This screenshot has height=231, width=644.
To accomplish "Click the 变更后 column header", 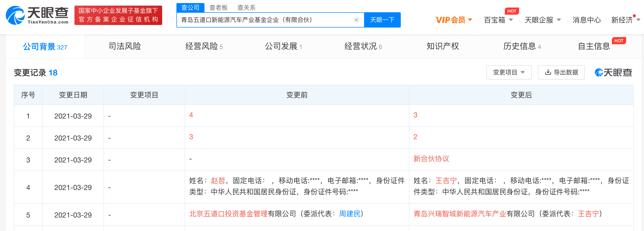I will [x=521, y=95].
